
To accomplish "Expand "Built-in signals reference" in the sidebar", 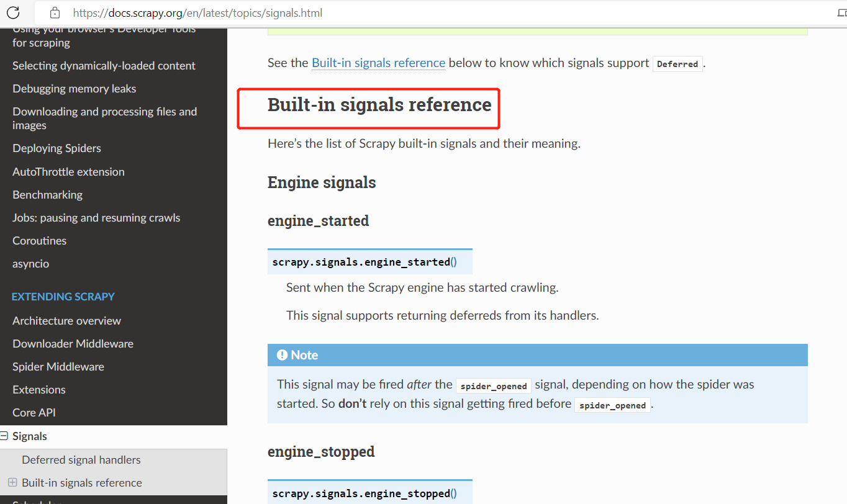I will (x=12, y=482).
